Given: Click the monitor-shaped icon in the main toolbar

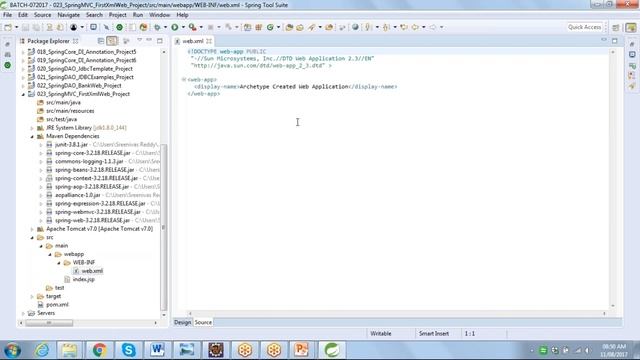Looking at the screenshot, I should pyautogui.click(x=93, y=27).
